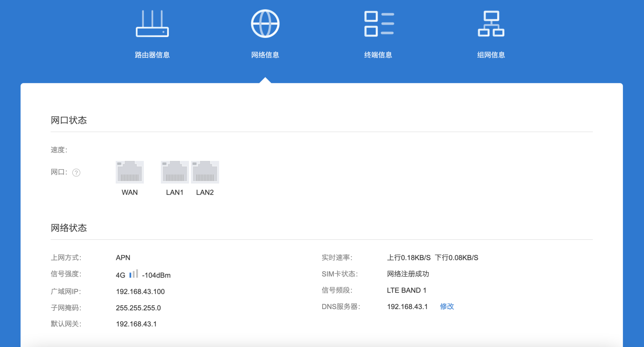Click the -104dBm signal reading

156,276
